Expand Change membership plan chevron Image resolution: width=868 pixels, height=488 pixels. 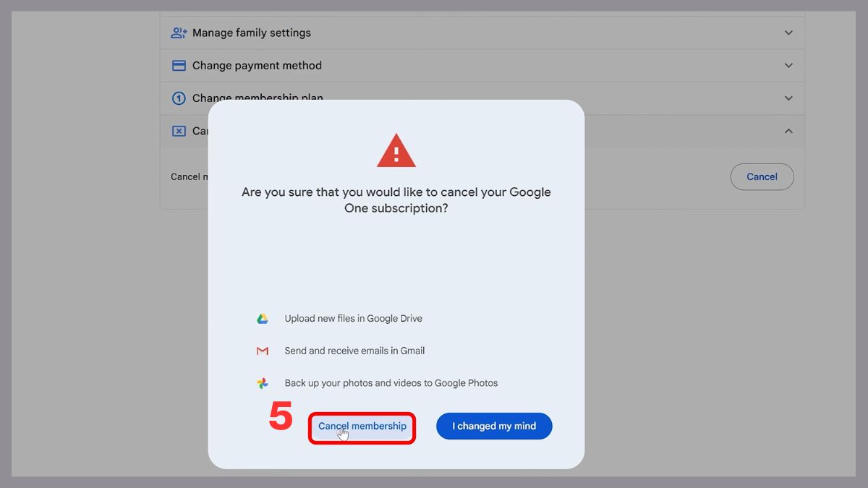(788, 98)
